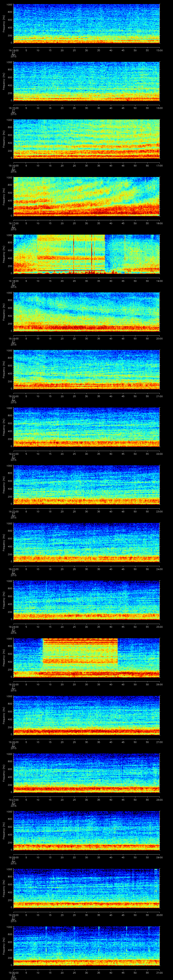
Task: Select the 29:00 end-of-axis time label
Action: [x=160, y=858]
